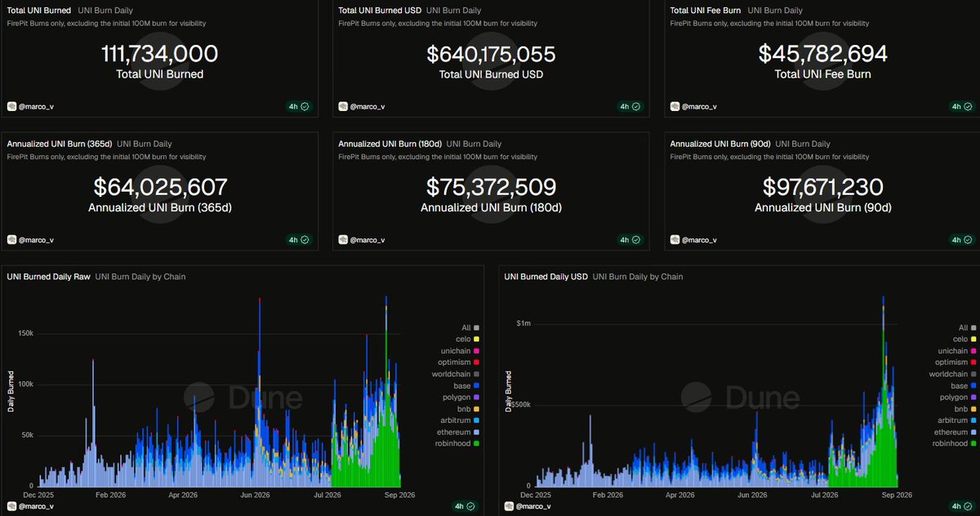The height and width of the screenshot is (516, 980).
Task: Toggle worldchain in UNI Burned Daily USD legend
Action: (954, 374)
